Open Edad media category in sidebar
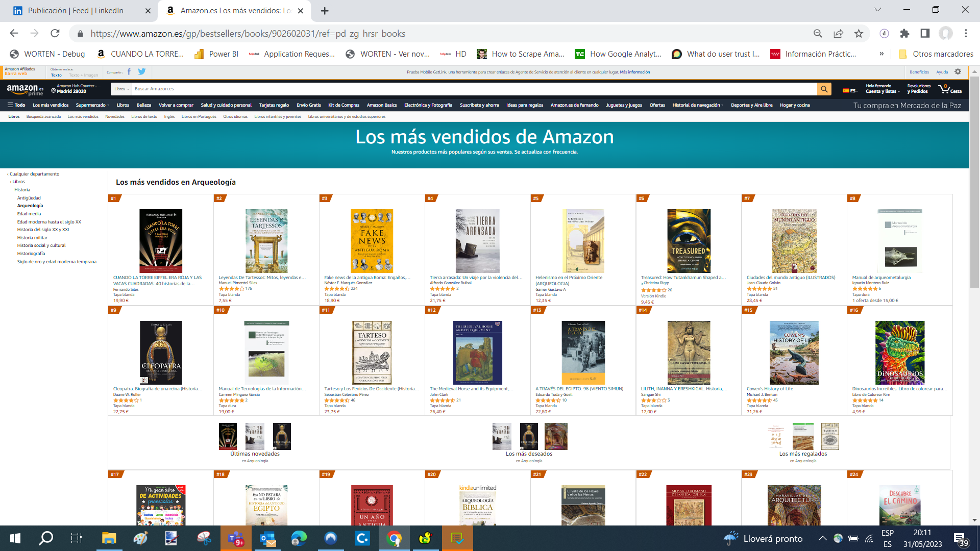The image size is (980, 551). (x=29, y=214)
